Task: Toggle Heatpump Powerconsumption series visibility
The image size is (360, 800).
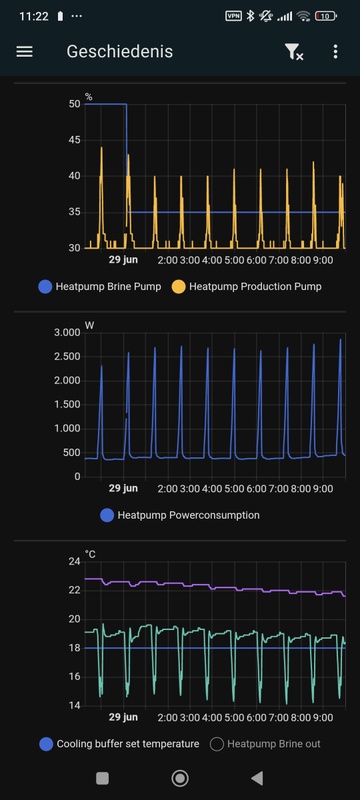Action: [x=180, y=515]
